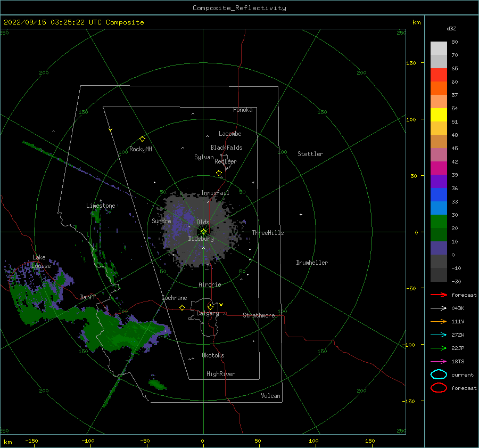Click the RedDeer city label
This screenshot has height=448, width=479.
[x=226, y=161]
